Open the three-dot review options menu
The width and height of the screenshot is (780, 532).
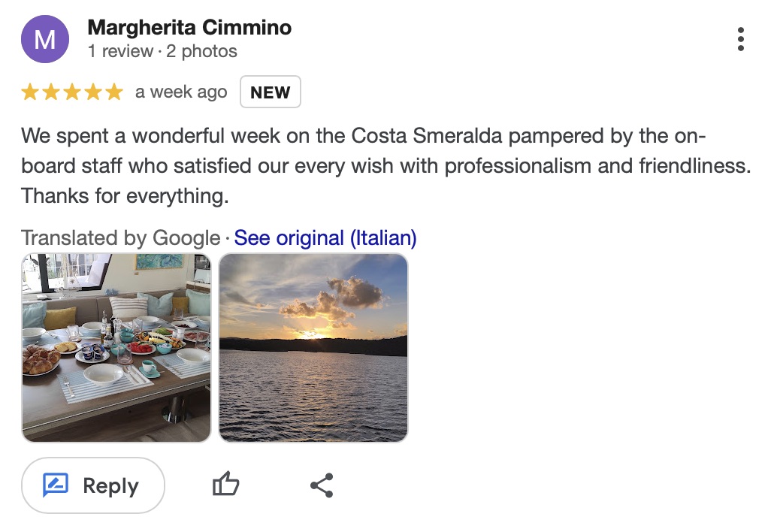(x=741, y=39)
